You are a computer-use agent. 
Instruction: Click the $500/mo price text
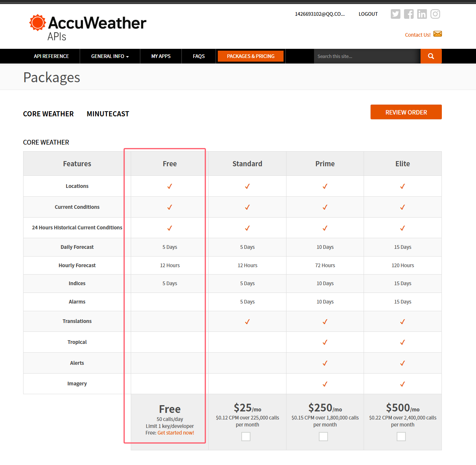tap(403, 408)
